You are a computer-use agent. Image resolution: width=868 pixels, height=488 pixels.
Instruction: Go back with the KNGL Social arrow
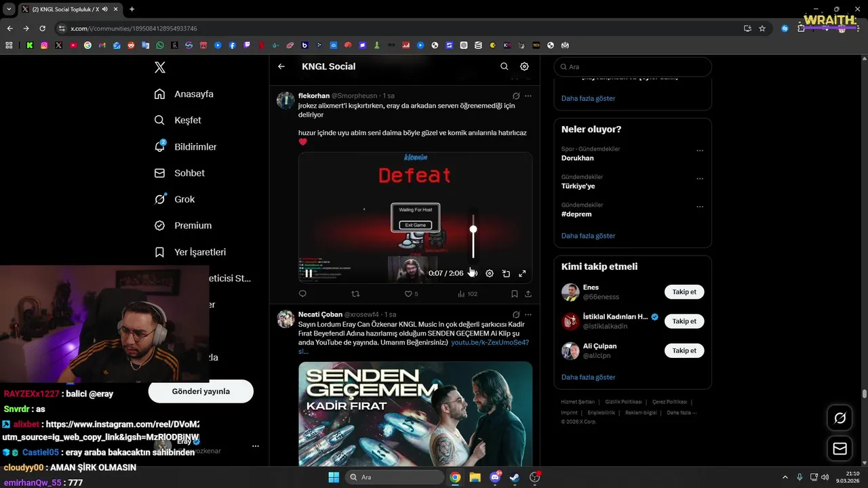pyautogui.click(x=281, y=66)
